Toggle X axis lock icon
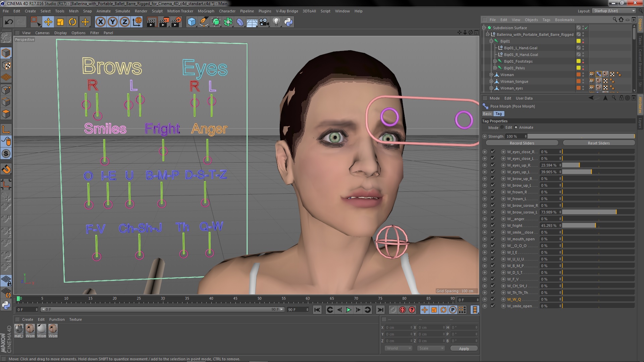Screen dimensions: 644x362 click(x=100, y=22)
